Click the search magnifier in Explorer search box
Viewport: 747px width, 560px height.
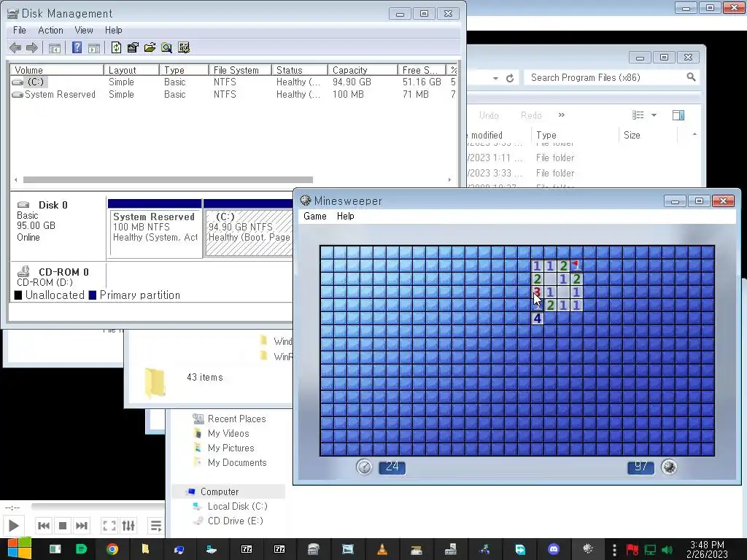[x=691, y=77]
